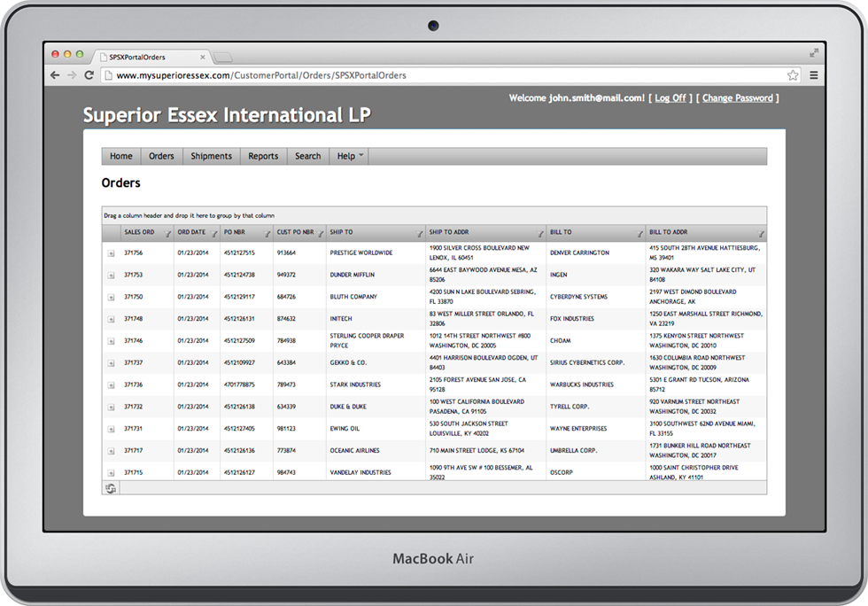Sort by BILL TO column header
This screenshot has width=868, height=606.
tap(561, 232)
